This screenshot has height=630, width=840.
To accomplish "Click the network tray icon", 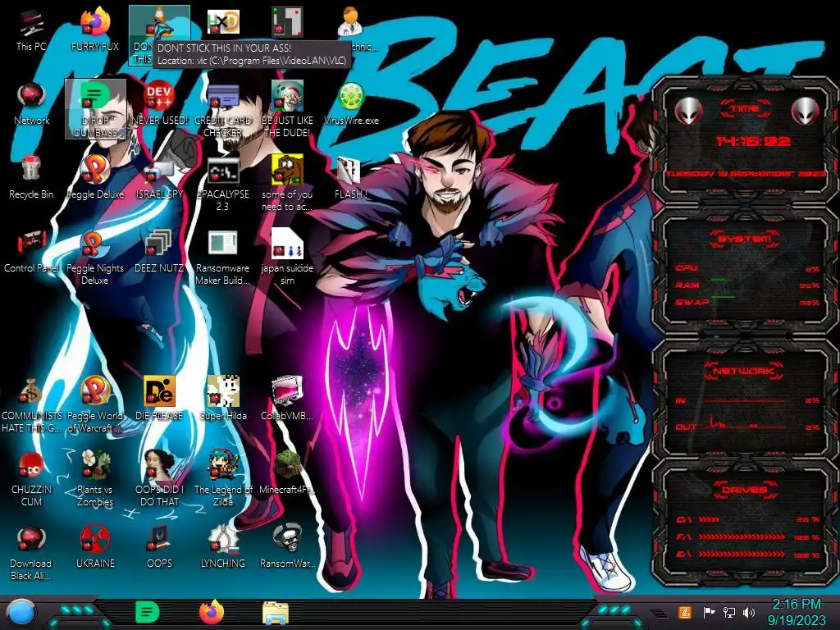I will click(x=729, y=612).
